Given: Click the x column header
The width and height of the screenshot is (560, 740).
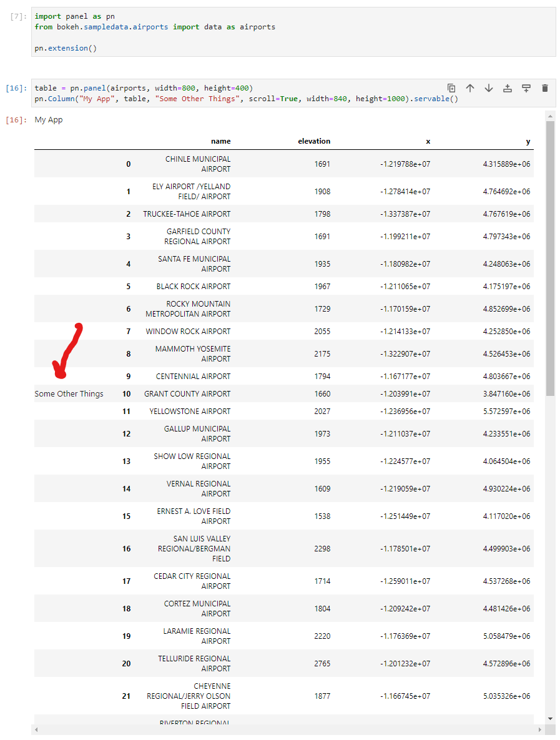Looking at the screenshot, I should (428, 141).
